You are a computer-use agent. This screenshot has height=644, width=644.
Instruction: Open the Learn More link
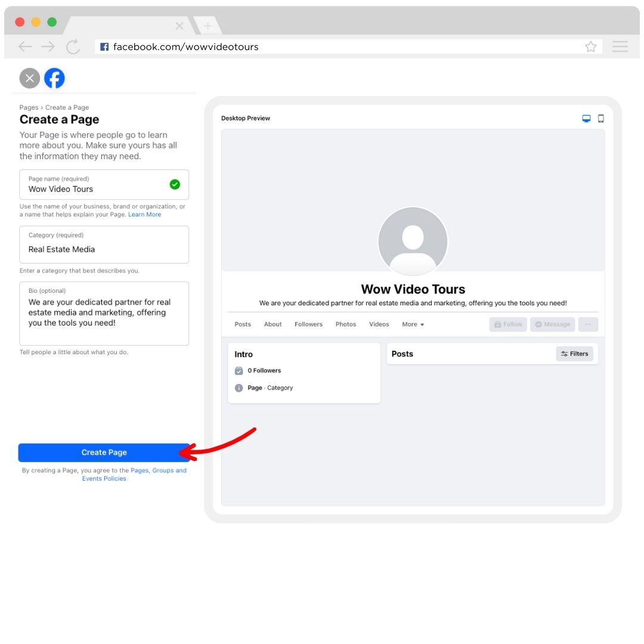point(144,215)
